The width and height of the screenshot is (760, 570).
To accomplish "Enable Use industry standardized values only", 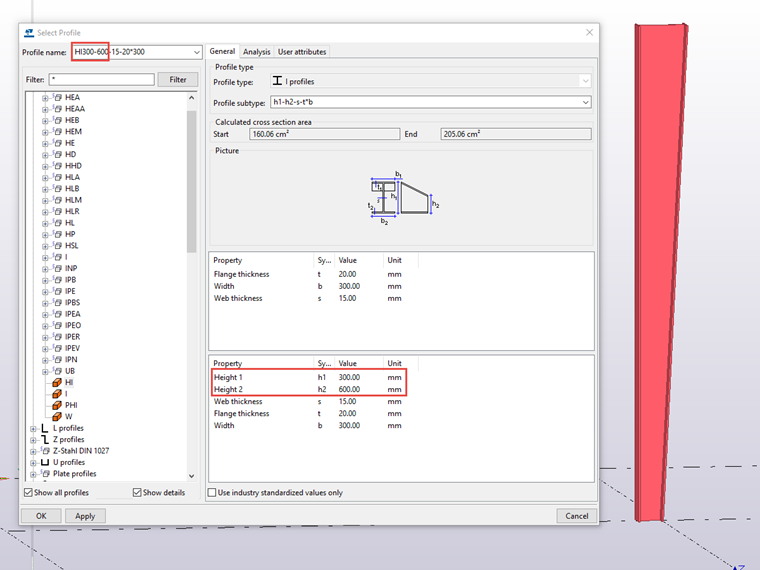I will point(212,492).
